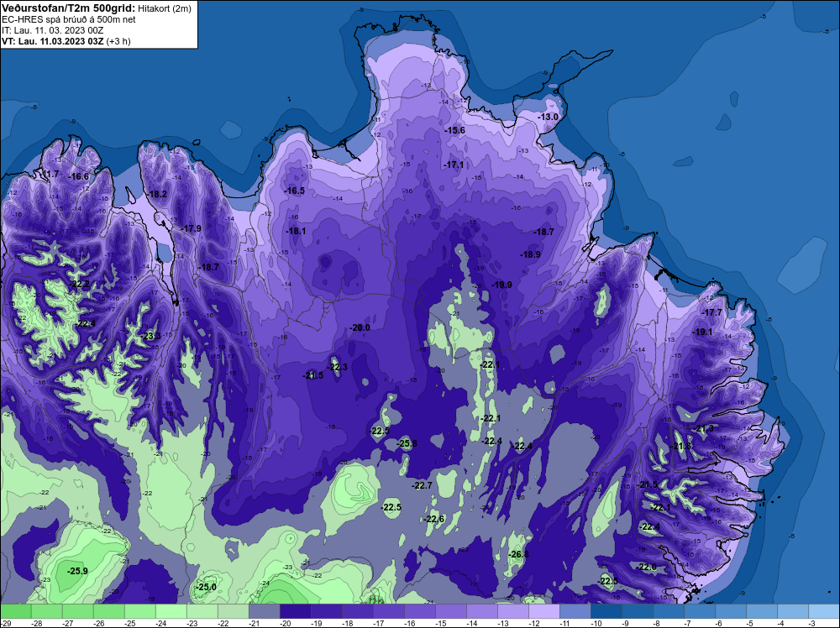
Task: Click the -18.9 temperature value
Action: (x=530, y=255)
